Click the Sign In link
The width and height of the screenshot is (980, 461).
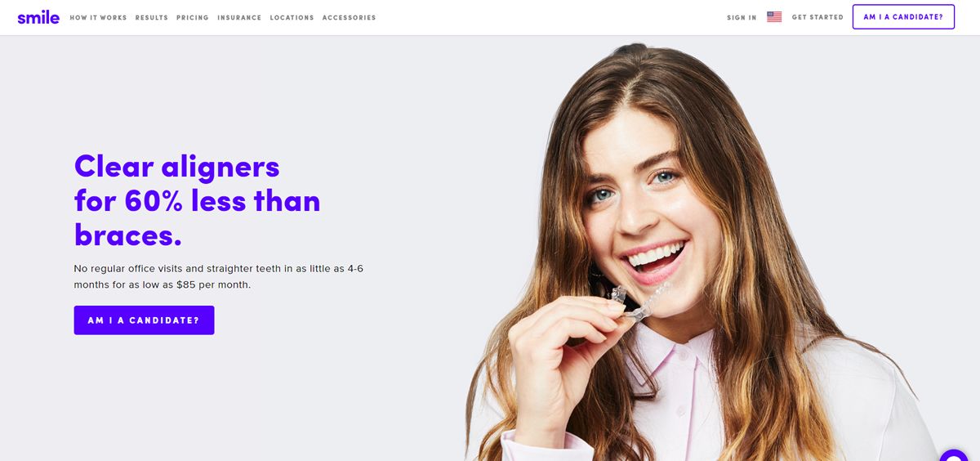point(742,18)
